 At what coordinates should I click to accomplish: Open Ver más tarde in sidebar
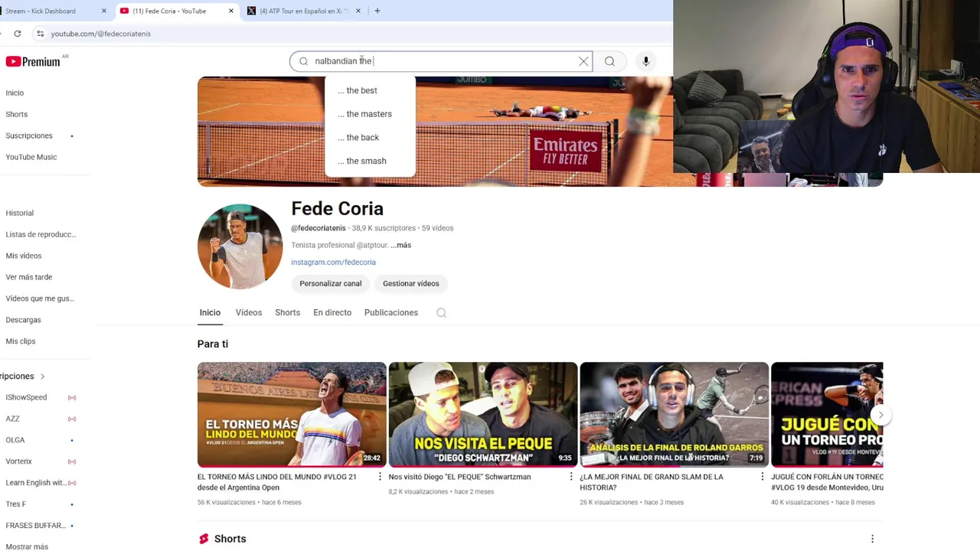(29, 277)
